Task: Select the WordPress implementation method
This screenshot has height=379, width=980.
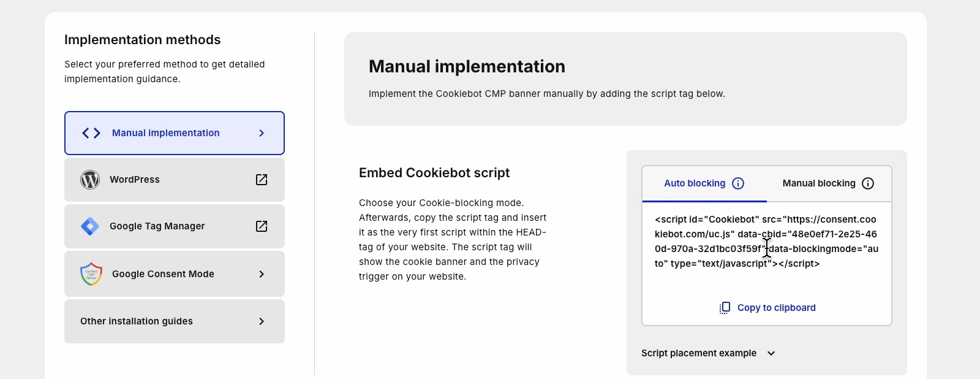Action: [135, 180]
